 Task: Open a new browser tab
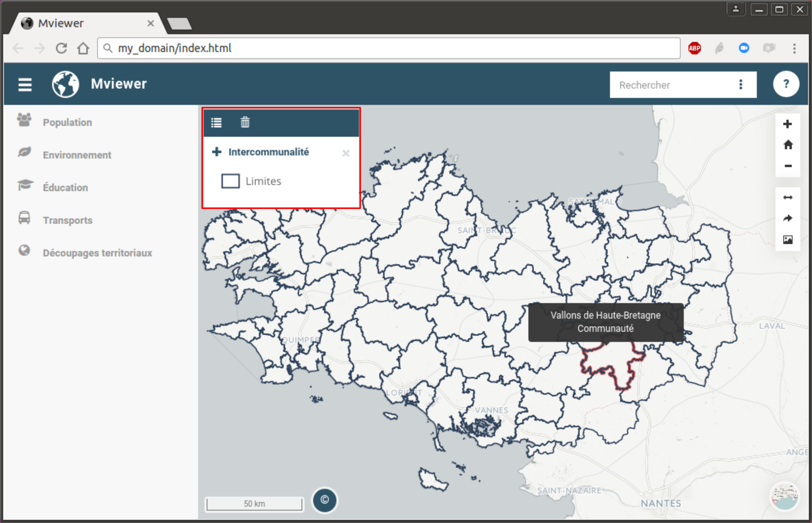pyautogui.click(x=179, y=24)
